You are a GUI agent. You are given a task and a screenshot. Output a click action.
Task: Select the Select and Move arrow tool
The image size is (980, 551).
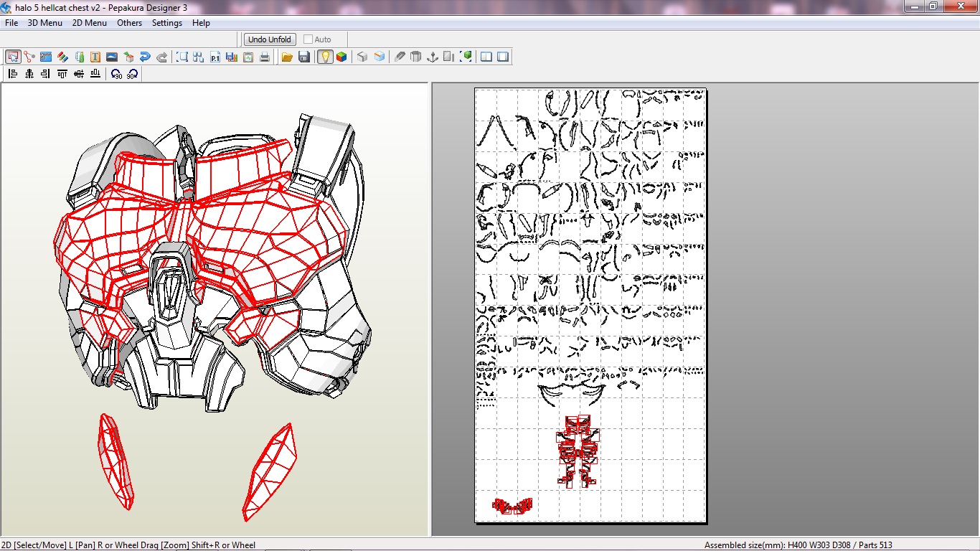(13, 57)
